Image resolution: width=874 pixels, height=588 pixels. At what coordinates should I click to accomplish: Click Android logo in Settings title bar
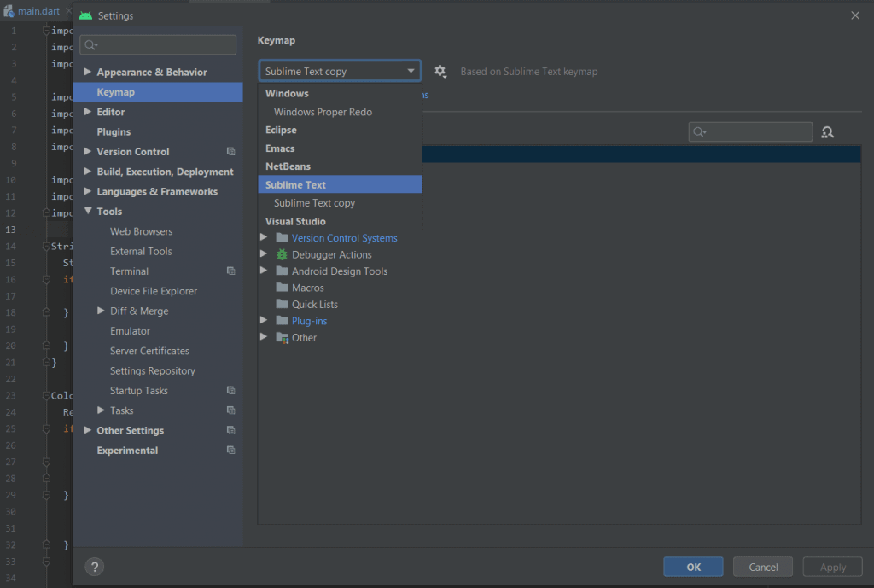tap(85, 15)
